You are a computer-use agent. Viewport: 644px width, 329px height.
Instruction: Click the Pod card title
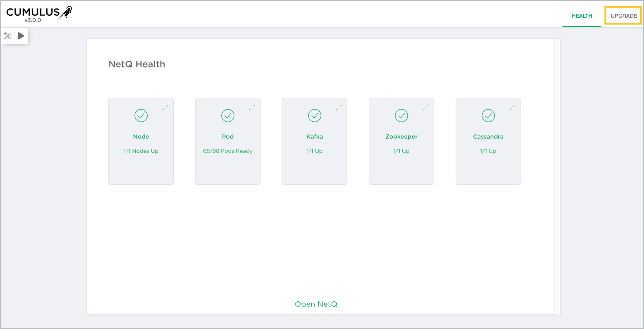228,137
